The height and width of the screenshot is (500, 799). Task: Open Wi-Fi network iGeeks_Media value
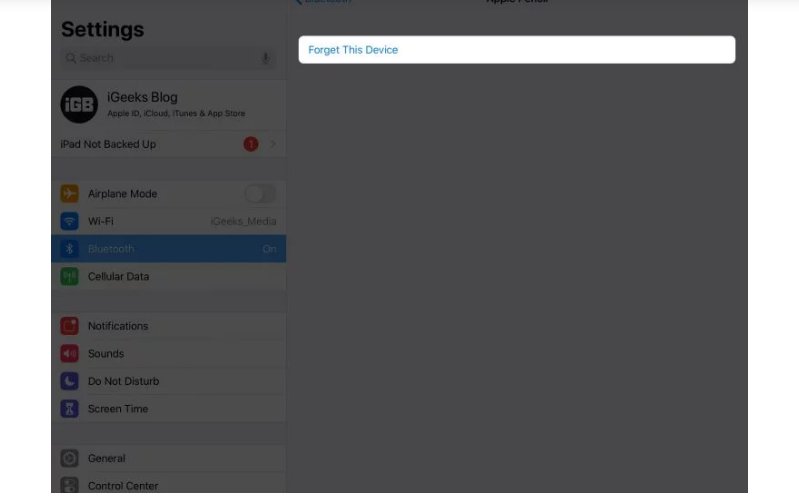coord(243,221)
